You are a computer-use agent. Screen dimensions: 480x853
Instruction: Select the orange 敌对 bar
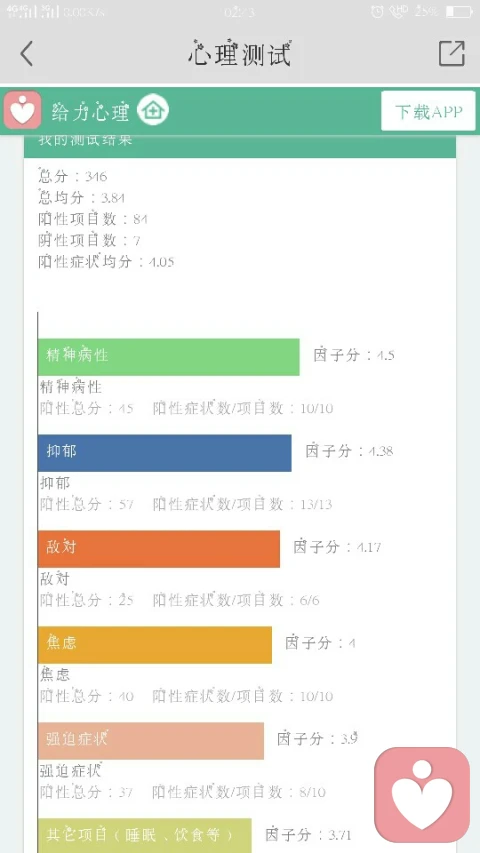coord(159,548)
